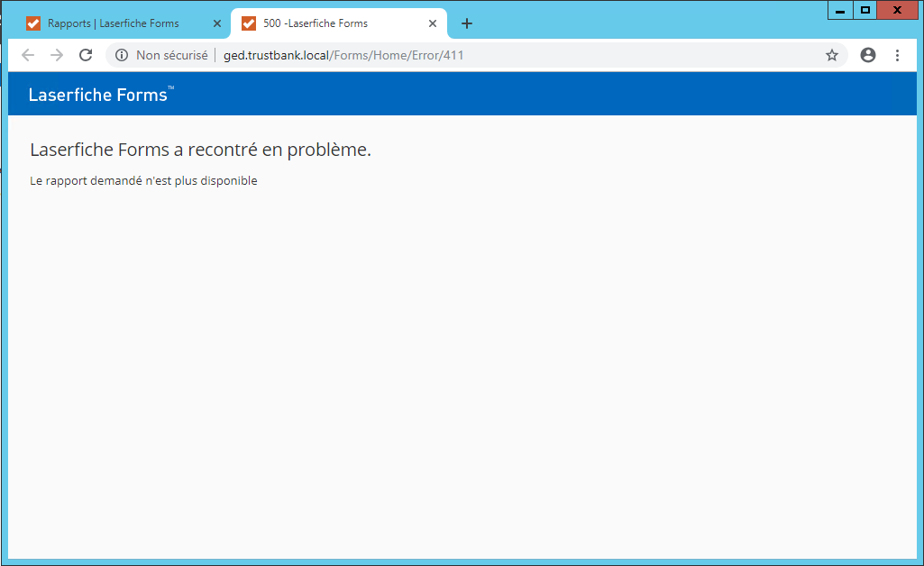924x566 pixels.
Task: Close the 500 -Laserfiche Forms tab
Action: pos(433,23)
